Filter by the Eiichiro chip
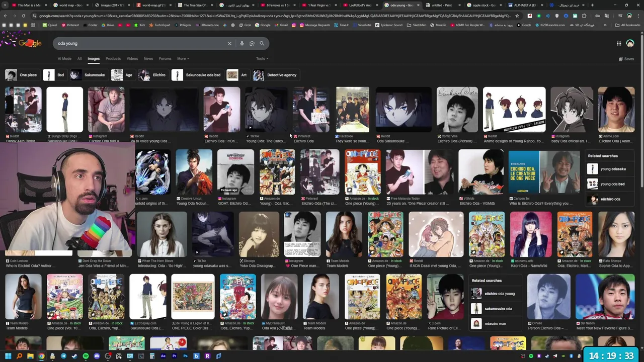Viewport: 644px width, 362px height. coord(152,75)
